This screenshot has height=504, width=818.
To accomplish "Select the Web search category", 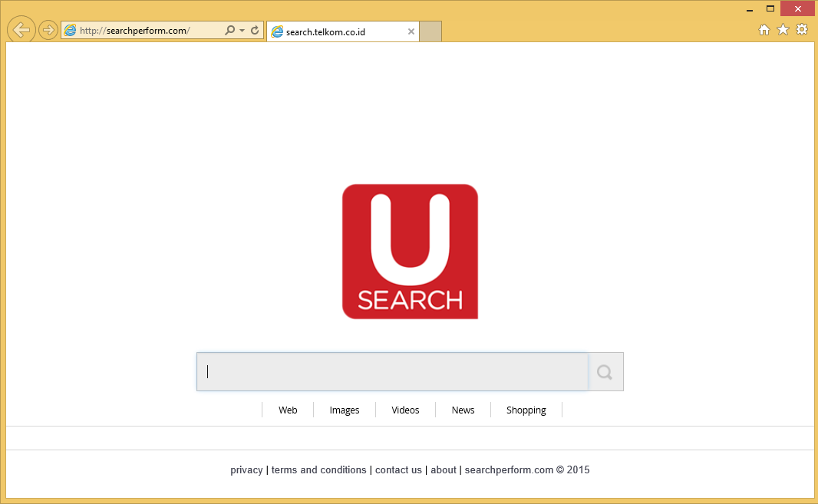I will tap(288, 410).
